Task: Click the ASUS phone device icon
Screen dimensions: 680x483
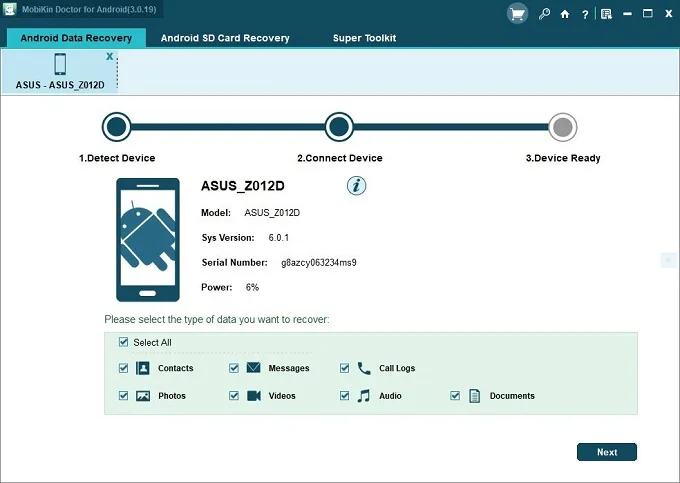Action: coord(60,64)
